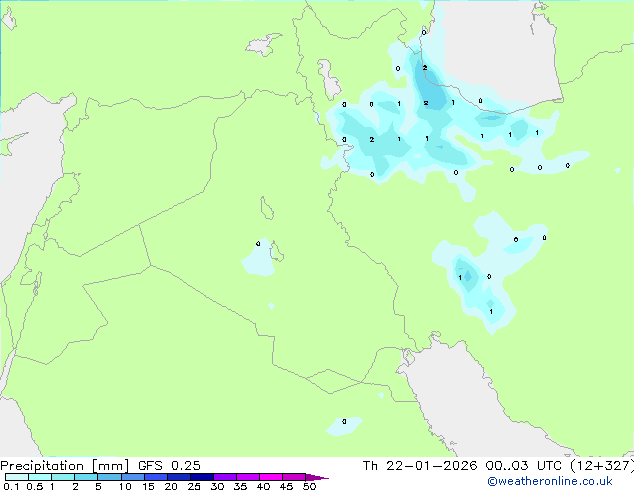Click the '50' legend scale label

309,486
